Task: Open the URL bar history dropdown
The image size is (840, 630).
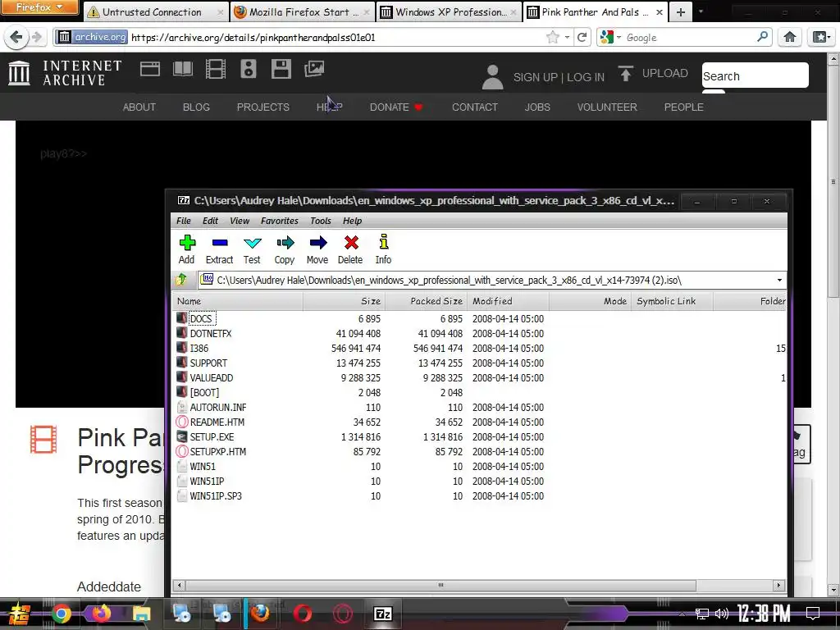Action: coord(567,38)
